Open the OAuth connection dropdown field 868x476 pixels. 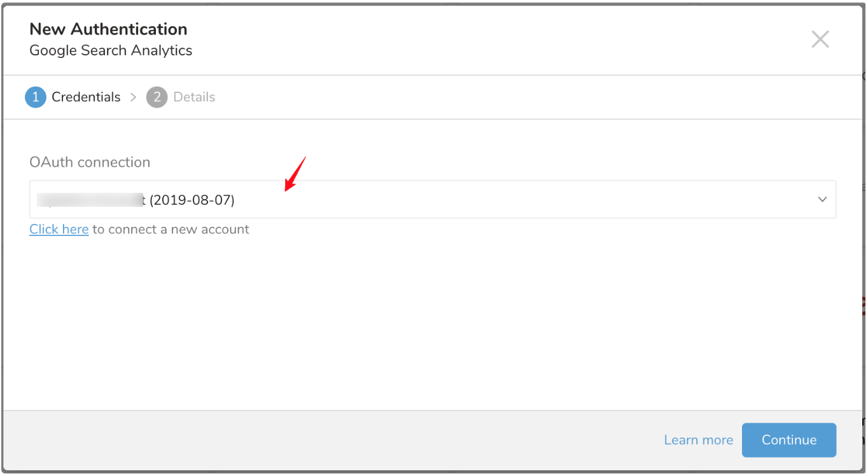(x=433, y=200)
